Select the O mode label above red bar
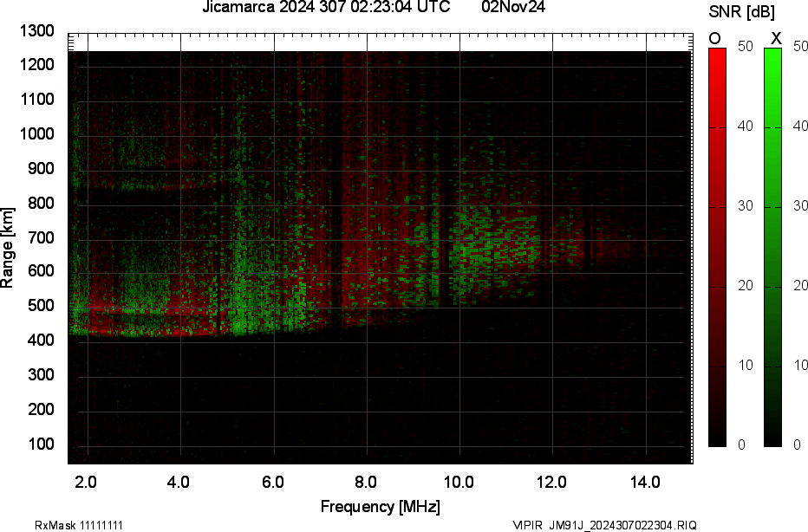 714,39
